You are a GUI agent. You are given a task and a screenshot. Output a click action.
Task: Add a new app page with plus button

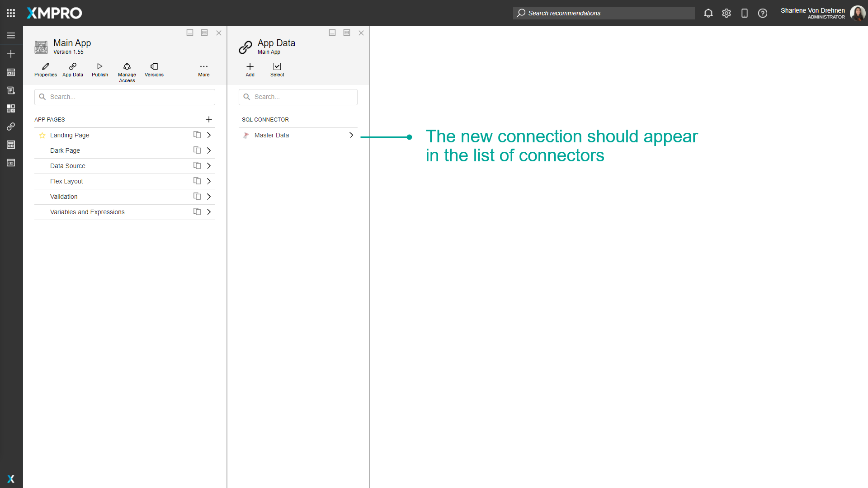(x=209, y=119)
